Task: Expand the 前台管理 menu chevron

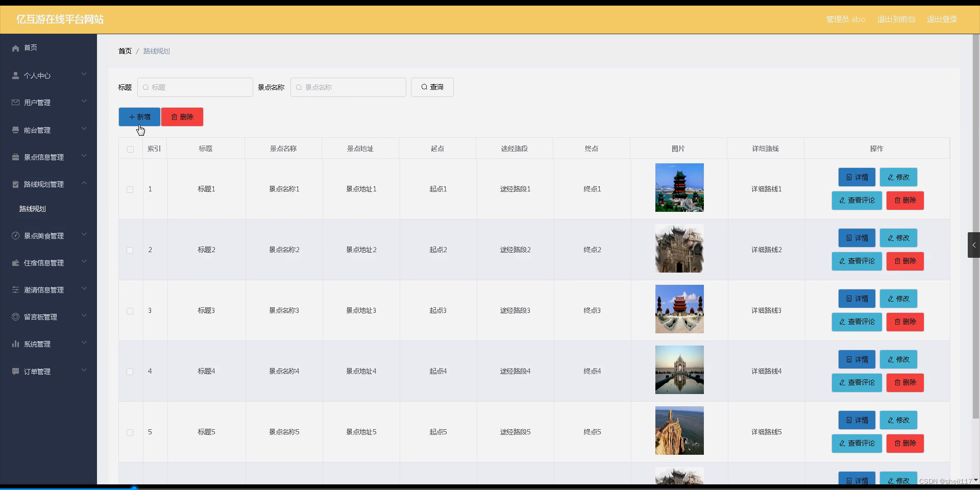Action: coord(84,129)
